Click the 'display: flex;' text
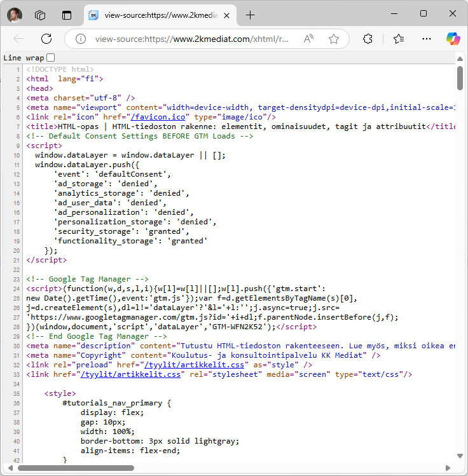This screenshot has height=476, width=468. [113, 412]
